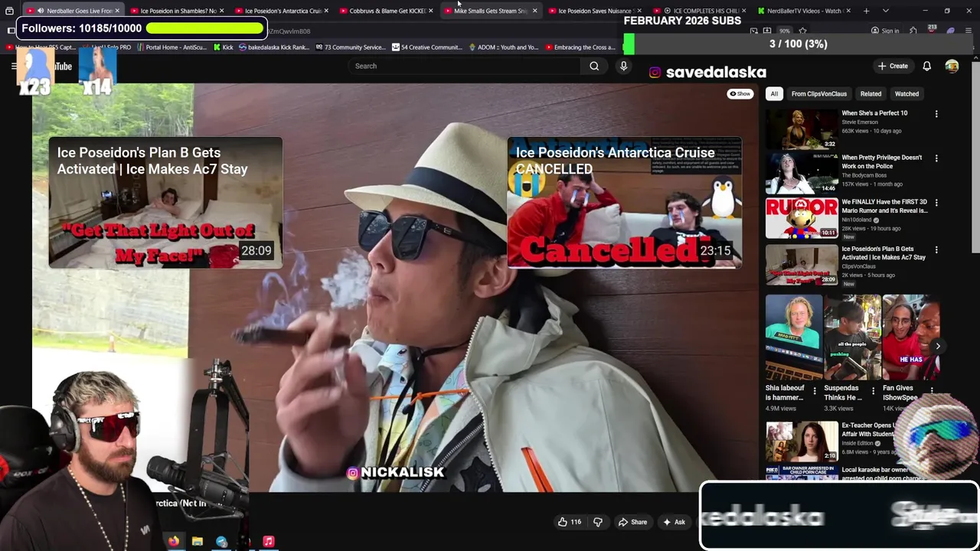The image size is (980, 551).
Task: Open 'When Pretty Privilege Doesn't Work' thumbnail
Action: [x=802, y=173]
